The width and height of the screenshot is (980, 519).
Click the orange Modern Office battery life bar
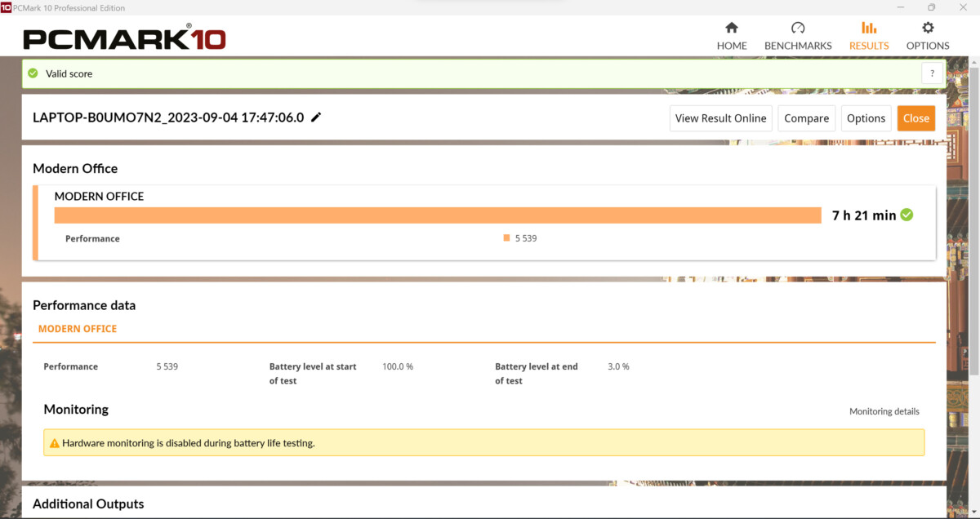tap(437, 215)
